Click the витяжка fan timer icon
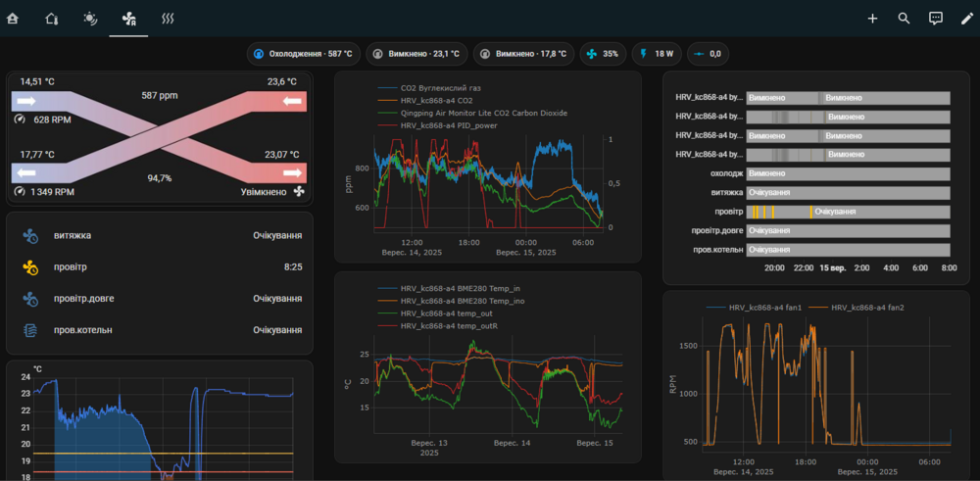The image size is (980, 481). (x=30, y=235)
